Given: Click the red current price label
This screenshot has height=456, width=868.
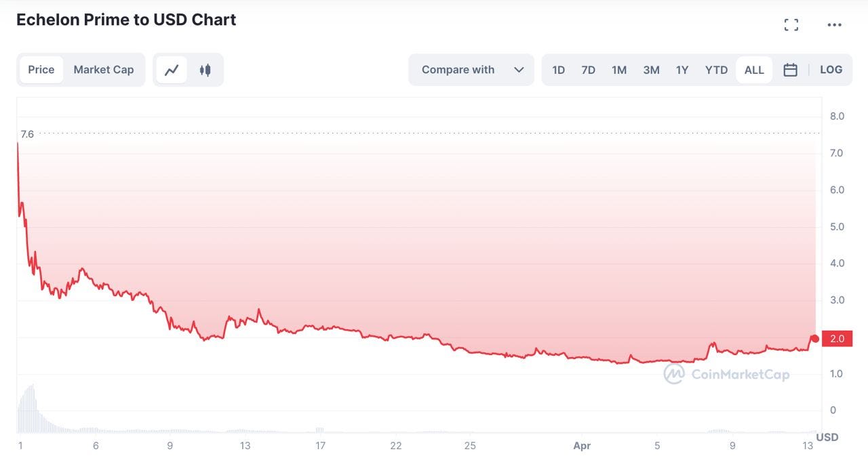Looking at the screenshot, I should (837, 338).
